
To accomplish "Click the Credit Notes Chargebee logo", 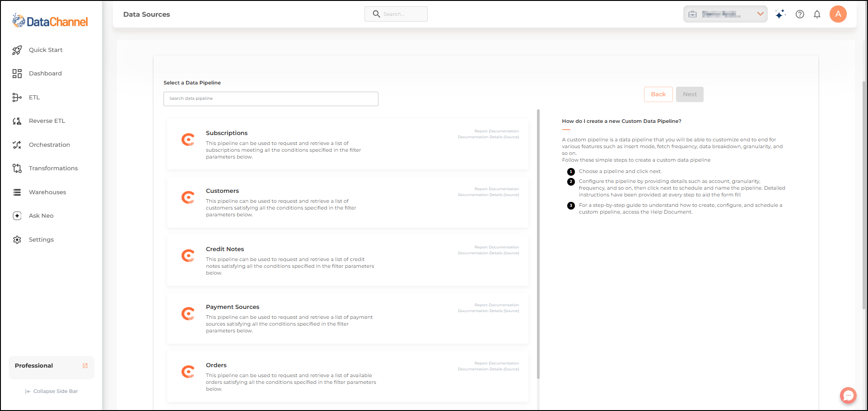I will click(x=188, y=256).
